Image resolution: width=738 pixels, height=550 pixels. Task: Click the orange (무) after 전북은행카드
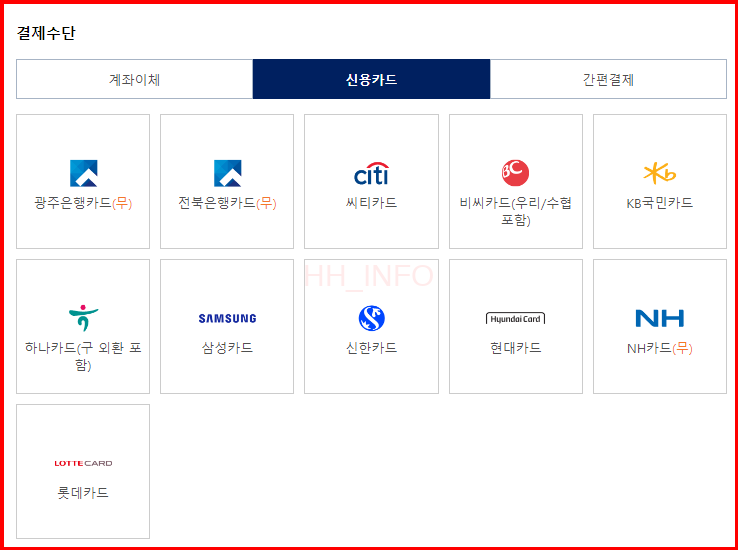coord(266,203)
